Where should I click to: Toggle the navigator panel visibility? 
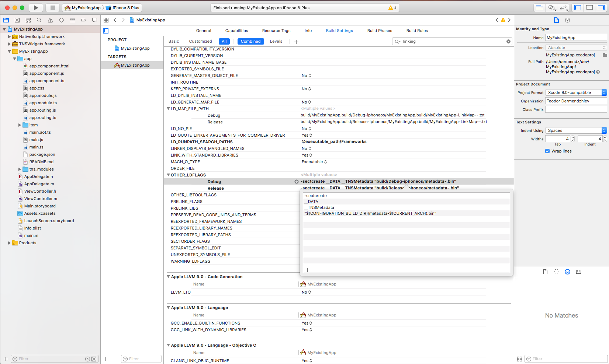(578, 8)
